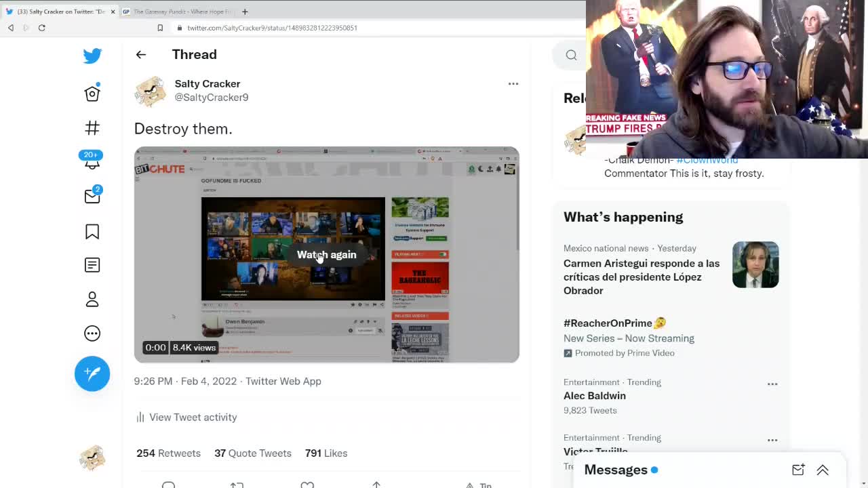Open Messages envelope icon in sidebar
Viewport: 868px width, 488px height.
[x=92, y=195]
